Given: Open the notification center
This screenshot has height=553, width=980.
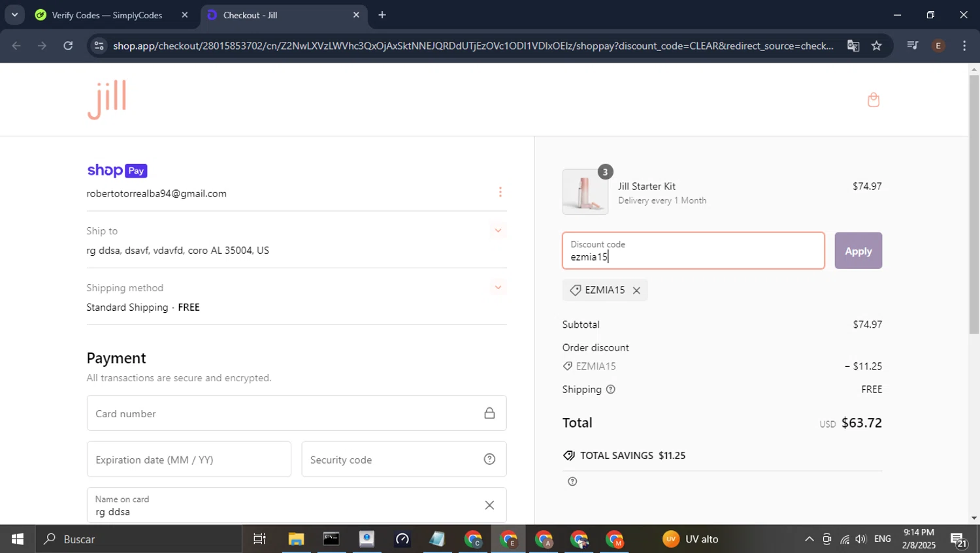Looking at the screenshot, I should click(959, 539).
